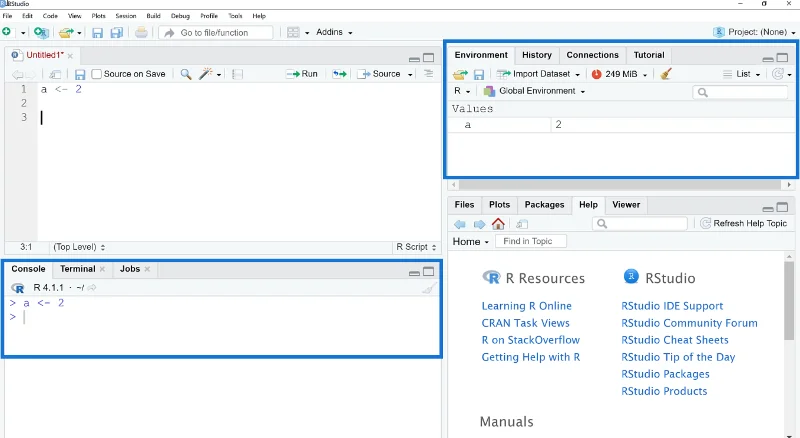Enable the Source on Save checkbox
Image resolution: width=800 pixels, height=438 pixels.
coord(96,74)
